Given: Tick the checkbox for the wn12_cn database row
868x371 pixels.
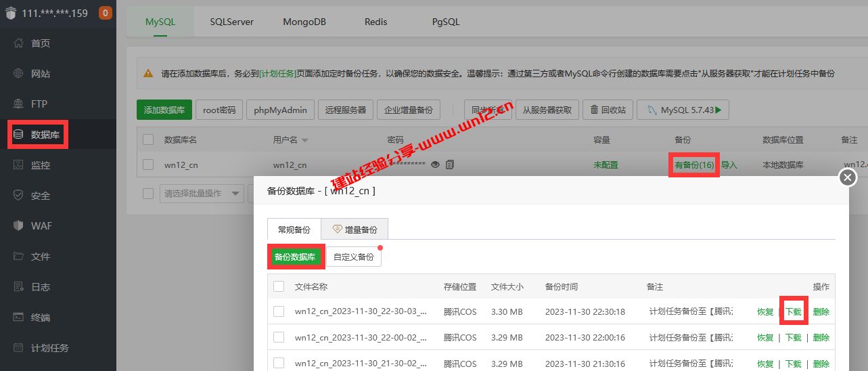Looking at the screenshot, I should tap(148, 164).
